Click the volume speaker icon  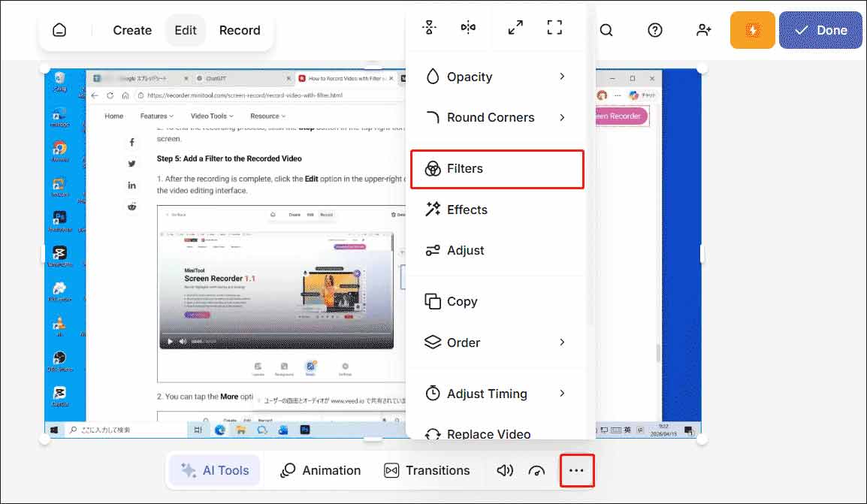pos(504,470)
